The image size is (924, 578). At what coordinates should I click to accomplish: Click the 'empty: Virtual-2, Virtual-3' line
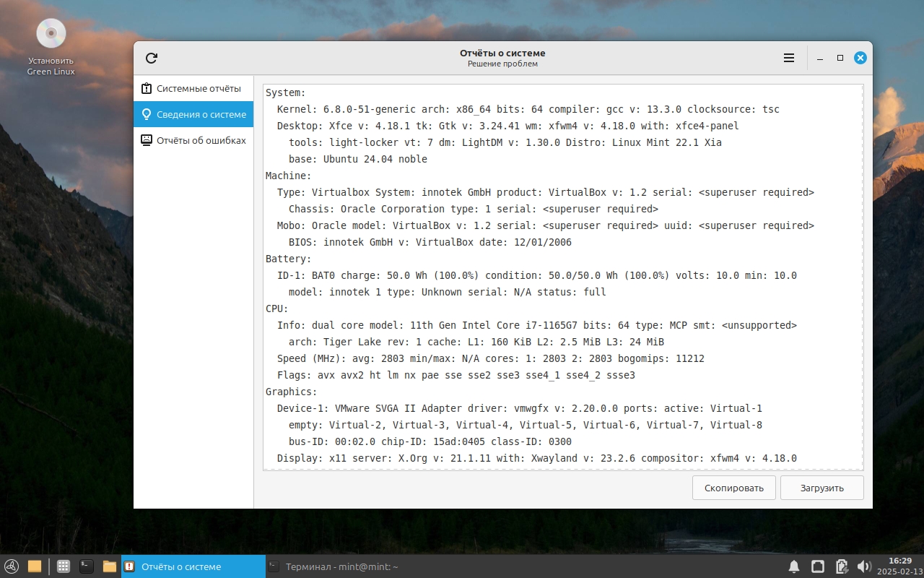pos(526,425)
